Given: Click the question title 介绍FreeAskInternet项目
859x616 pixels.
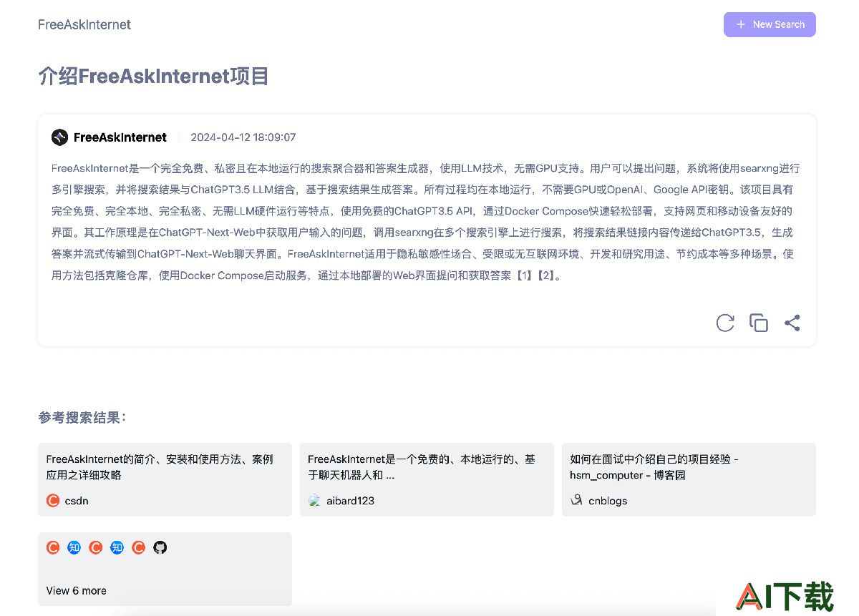Looking at the screenshot, I should (x=153, y=76).
